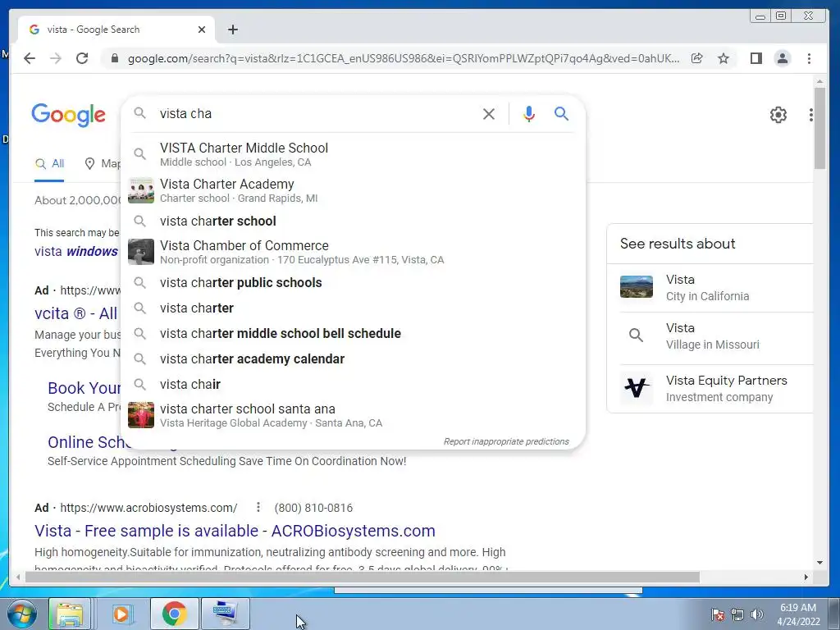The image size is (840, 630).
Task: Launch Windows Media Player from taskbar
Action: point(121,614)
